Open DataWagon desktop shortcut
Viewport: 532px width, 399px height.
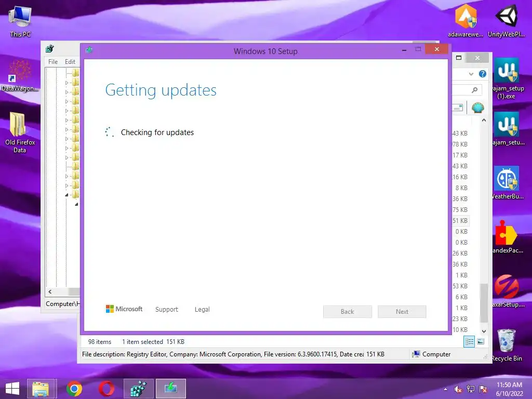tap(20, 75)
